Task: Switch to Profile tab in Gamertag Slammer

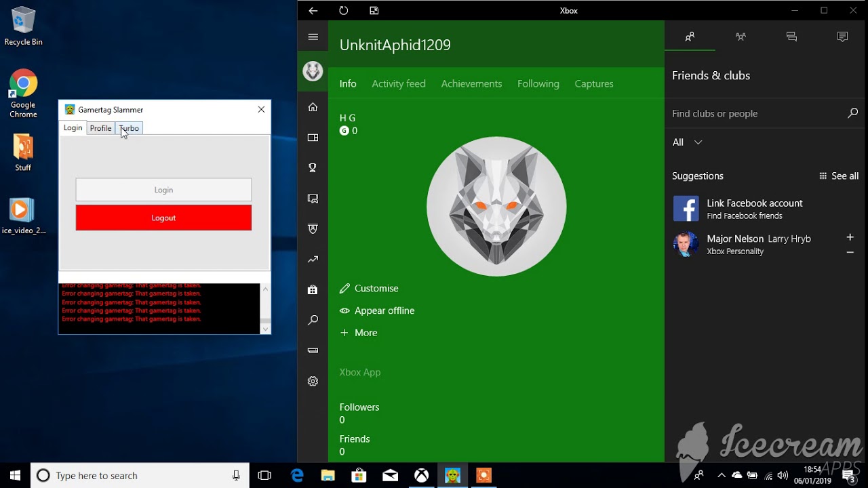Action: tap(100, 128)
